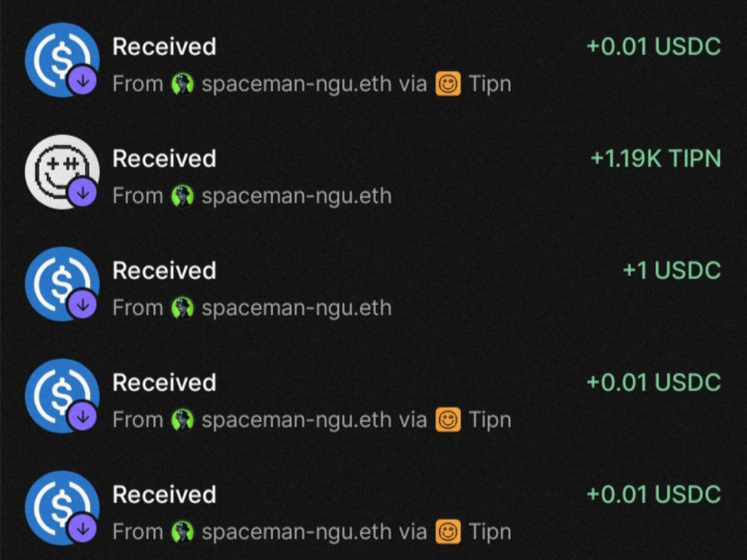Open the Received title of the +1 USDC transaction
Image resolution: width=747 pixels, height=560 pixels.
tap(164, 271)
